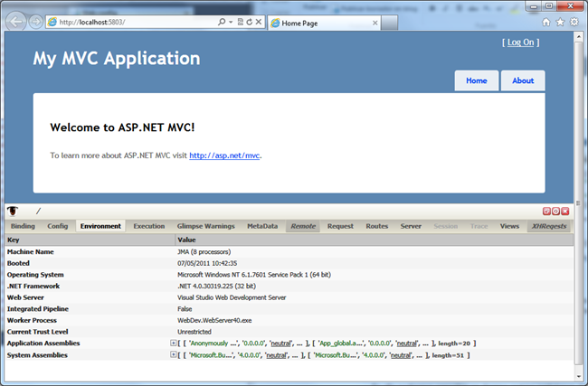Click the Glimpse panel help icon
The height and width of the screenshot is (386, 588).
point(555,211)
